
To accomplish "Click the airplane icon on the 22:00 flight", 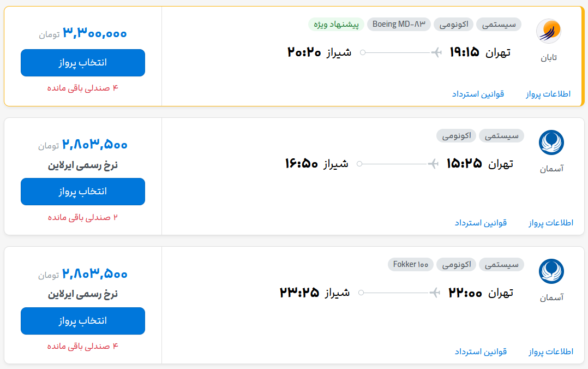I will [x=435, y=293].
